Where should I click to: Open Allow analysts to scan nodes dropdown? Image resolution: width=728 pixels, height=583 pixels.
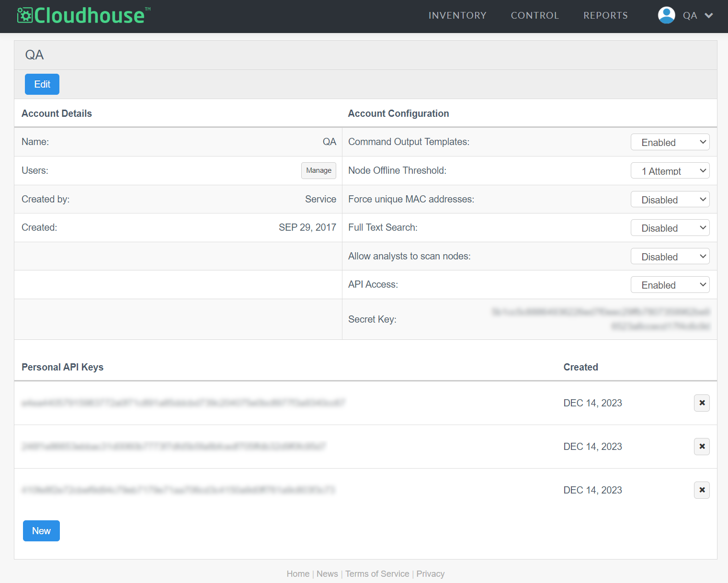click(x=670, y=257)
